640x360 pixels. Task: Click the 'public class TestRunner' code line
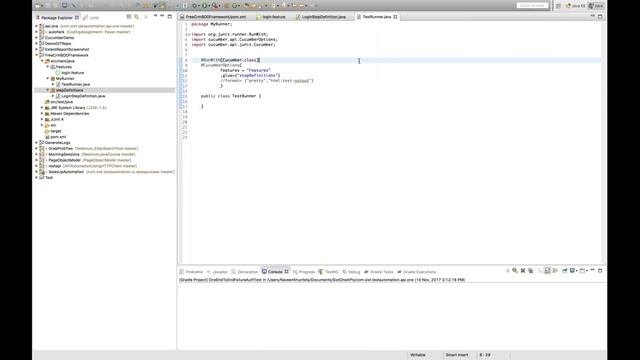tap(231, 96)
